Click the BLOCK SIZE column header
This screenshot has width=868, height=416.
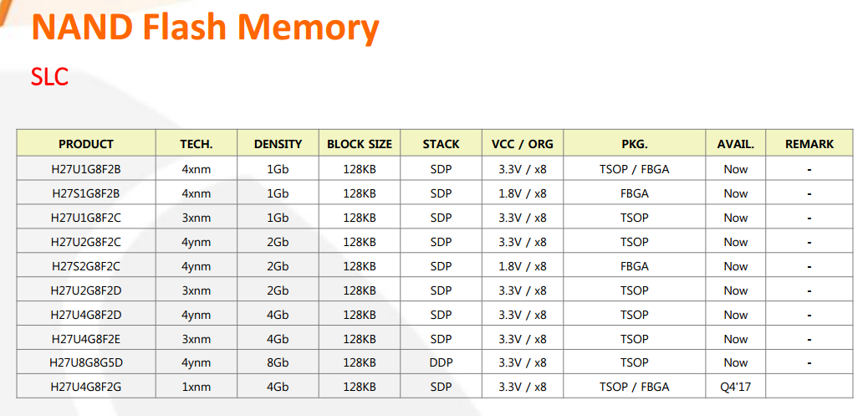coord(360,144)
